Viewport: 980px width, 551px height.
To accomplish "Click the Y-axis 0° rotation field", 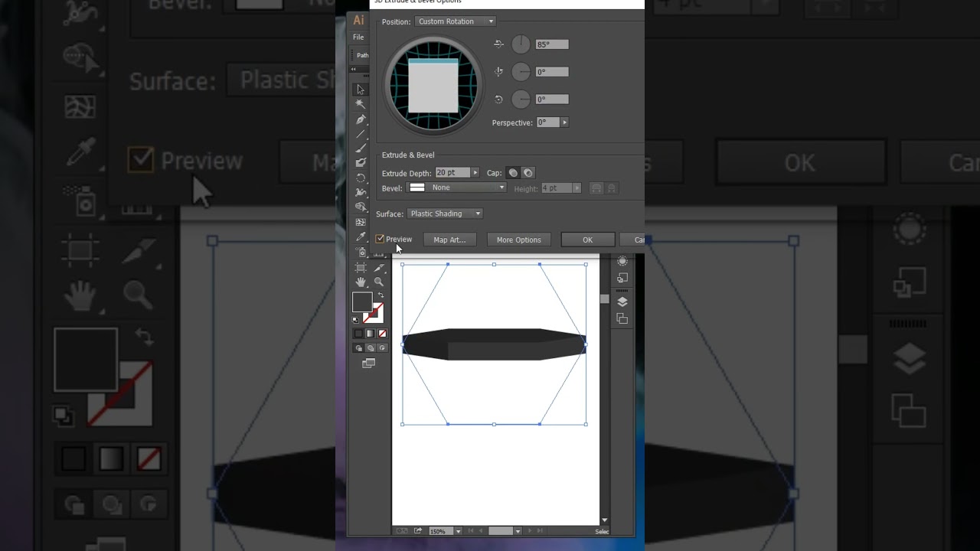I will point(552,72).
